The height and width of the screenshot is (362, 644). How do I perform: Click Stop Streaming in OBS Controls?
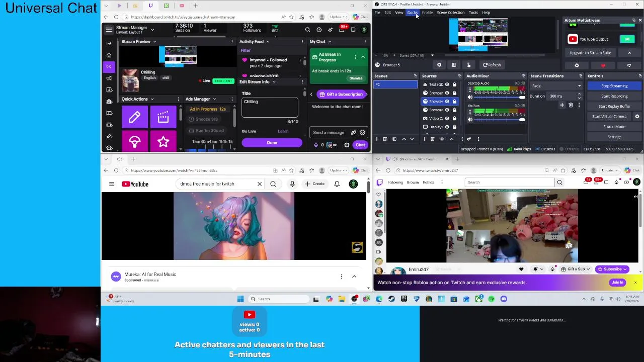[614, 86]
